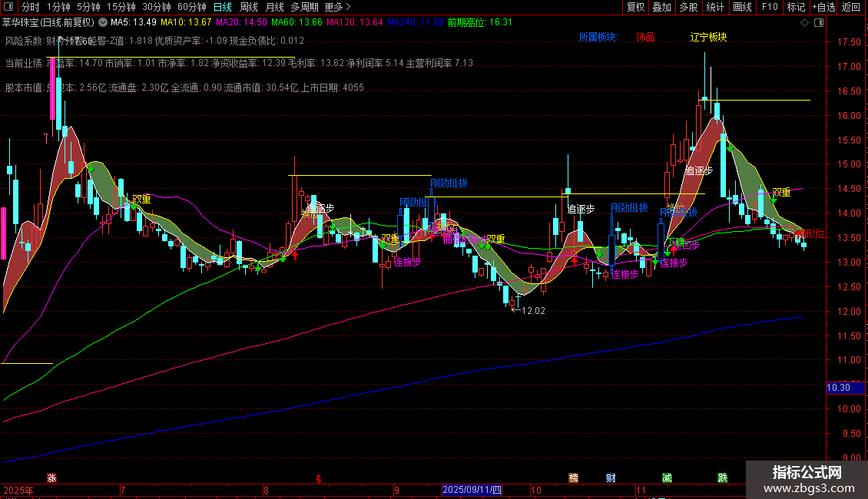This screenshot has height=499, width=868.
Task: Open the 复权 adjustment menu
Action: [x=635, y=7]
